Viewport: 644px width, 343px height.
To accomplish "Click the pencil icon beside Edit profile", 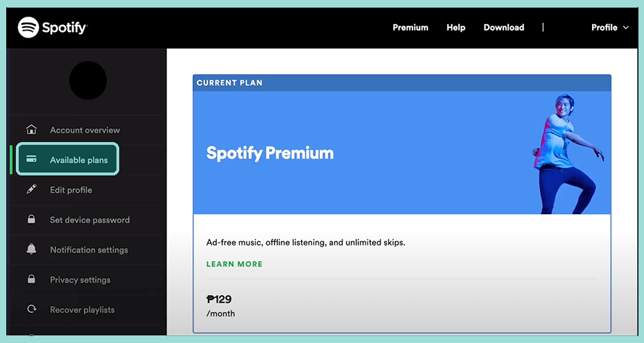I will [31, 190].
